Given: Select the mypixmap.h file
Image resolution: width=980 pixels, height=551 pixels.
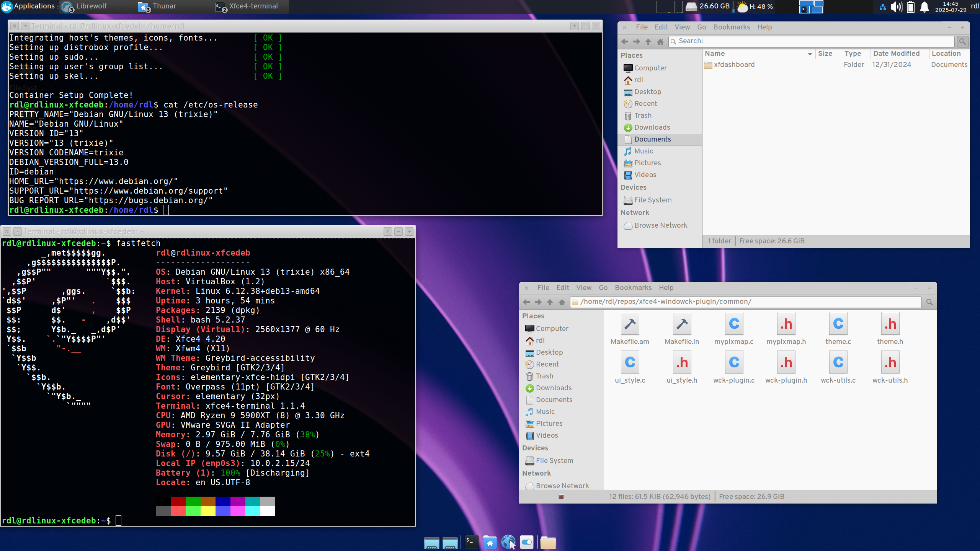Looking at the screenshot, I should [786, 329].
